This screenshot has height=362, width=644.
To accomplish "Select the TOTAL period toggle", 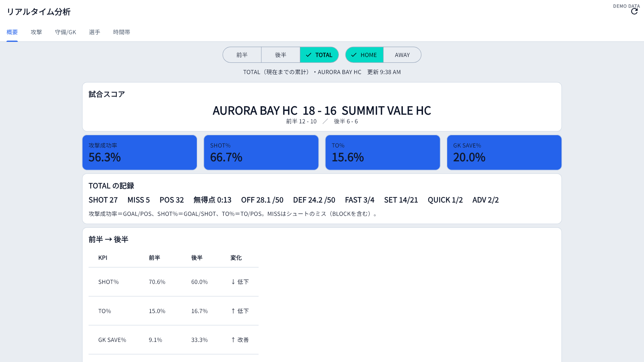I will (x=319, y=55).
